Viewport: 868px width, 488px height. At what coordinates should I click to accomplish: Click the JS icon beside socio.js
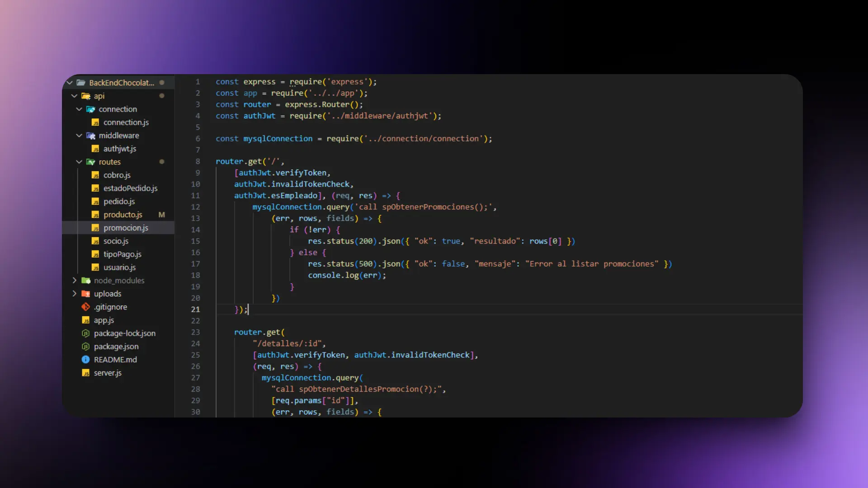pos(95,241)
